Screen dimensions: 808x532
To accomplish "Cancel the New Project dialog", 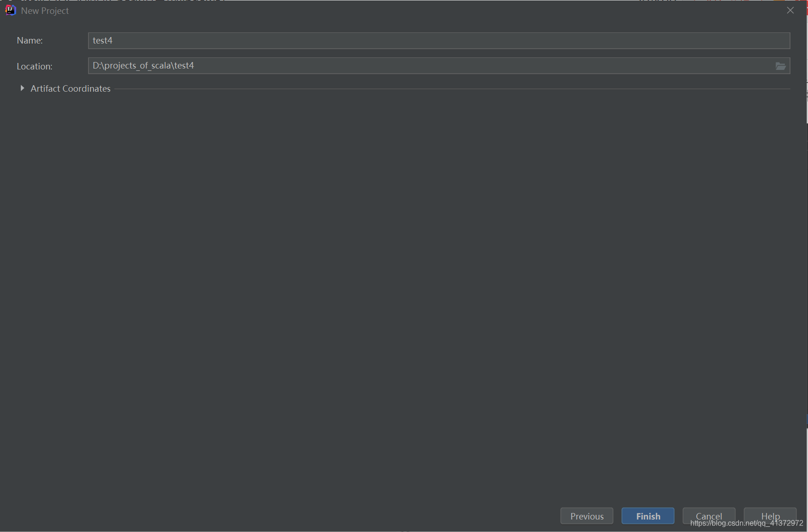I will click(709, 516).
